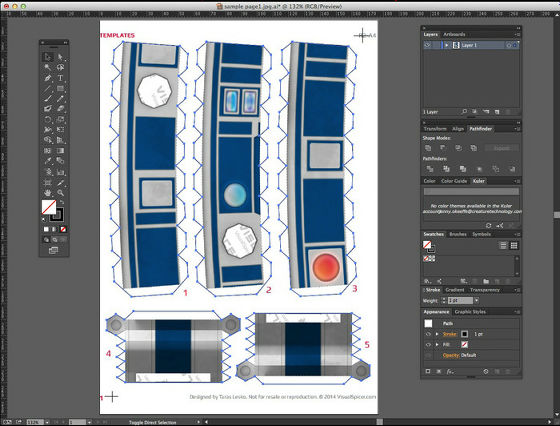Toggle visibility eye for Layer 1
Image resolution: width=560 pixels, height=426 pixels.
pyautogui.click(x=427, y=45)
